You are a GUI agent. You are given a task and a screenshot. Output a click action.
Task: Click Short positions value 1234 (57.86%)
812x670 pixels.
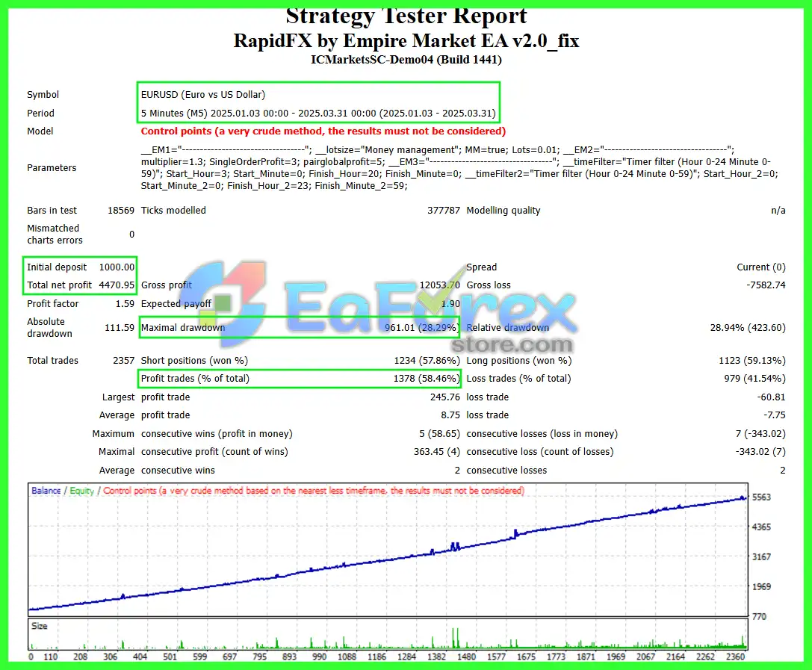pyautogui.click(x=427, y=361)
